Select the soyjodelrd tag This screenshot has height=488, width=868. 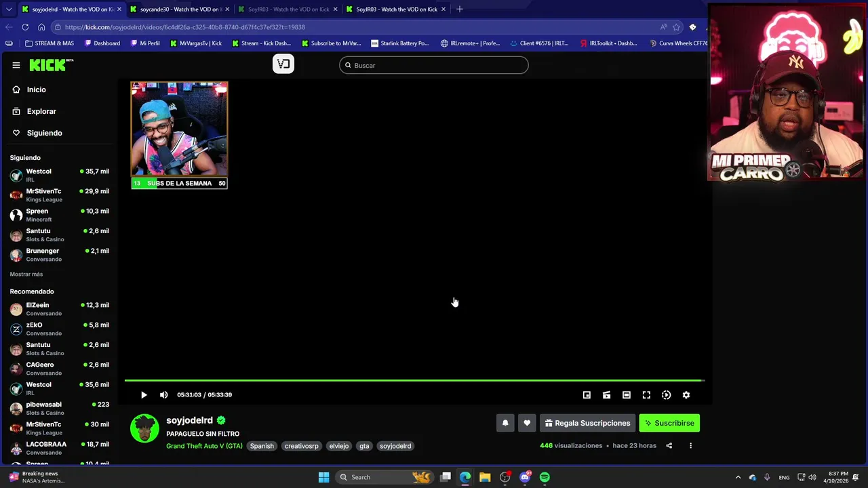(395, 446)
